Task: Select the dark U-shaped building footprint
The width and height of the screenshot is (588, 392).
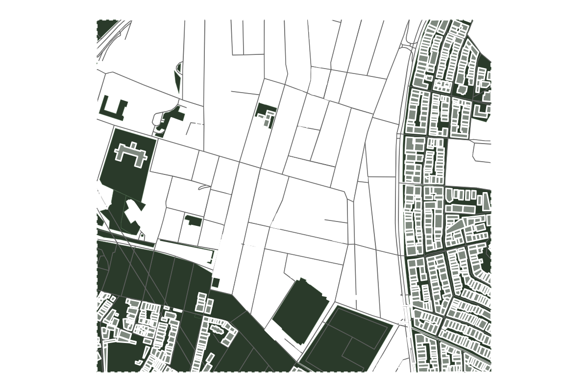Action: click(x=113, y=108)
